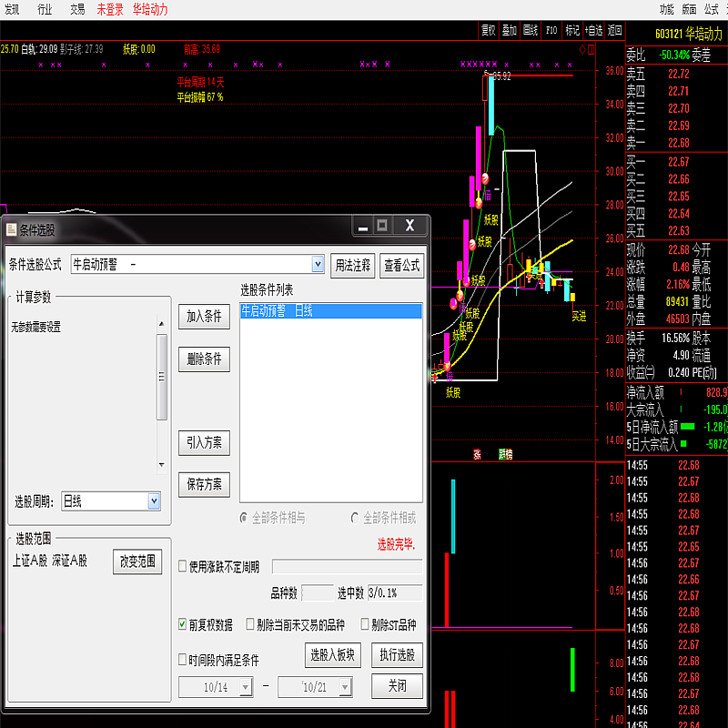
Task: Open the 选股周期 period dropdown
Action: coord(154,500)
